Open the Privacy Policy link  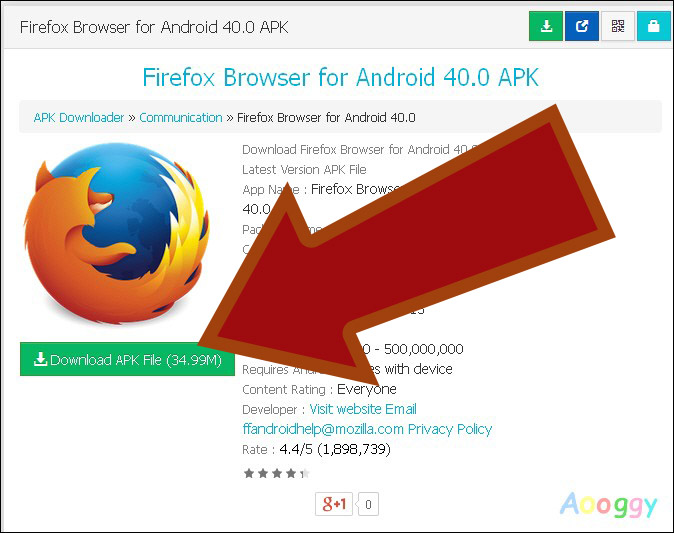tap(450, 429)
